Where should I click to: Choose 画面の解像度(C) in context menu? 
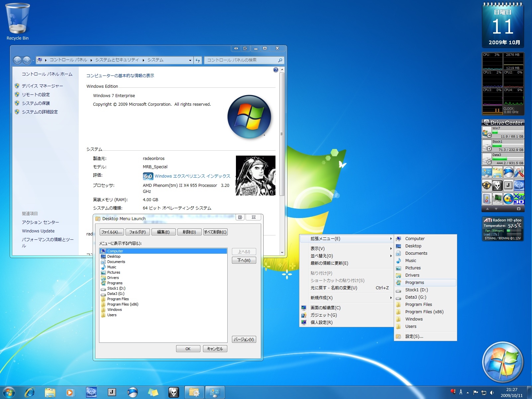click(347, 308)
